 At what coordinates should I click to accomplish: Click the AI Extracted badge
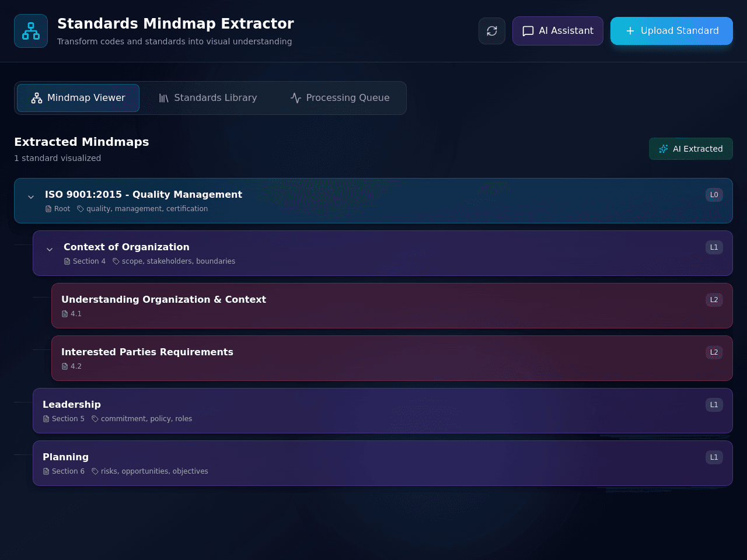point(691,149)
